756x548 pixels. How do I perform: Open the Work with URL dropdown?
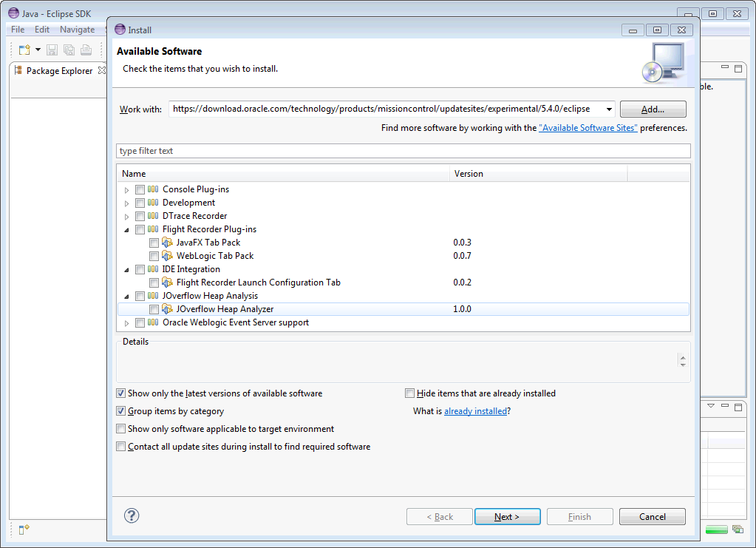pos(608,109)
